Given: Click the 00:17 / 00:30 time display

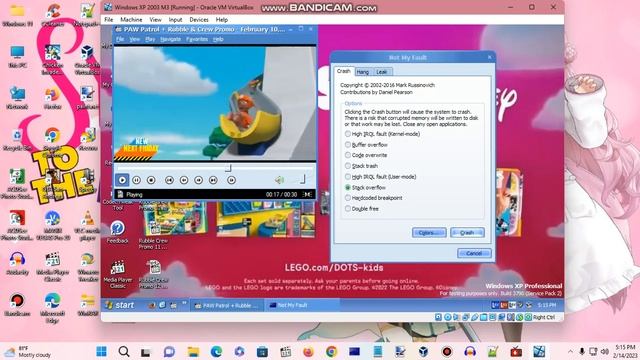Looking at the screenshot, I should tap(281, 195).
